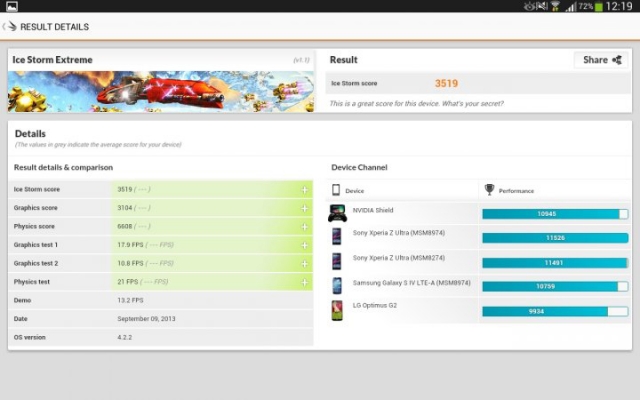Viewport: 640px width, 400px height.
Task: Click the NVIDIA Shield 10945 performance bar
Action: point(554,214)
